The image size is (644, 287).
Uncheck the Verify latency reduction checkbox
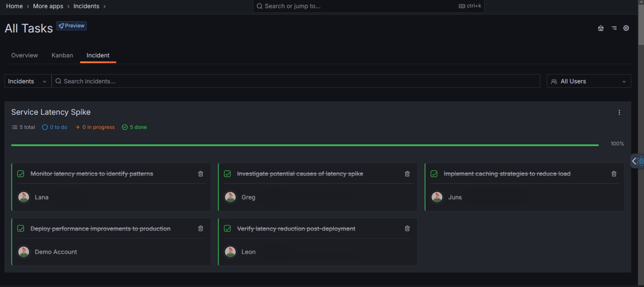click(x=227, y=228)
